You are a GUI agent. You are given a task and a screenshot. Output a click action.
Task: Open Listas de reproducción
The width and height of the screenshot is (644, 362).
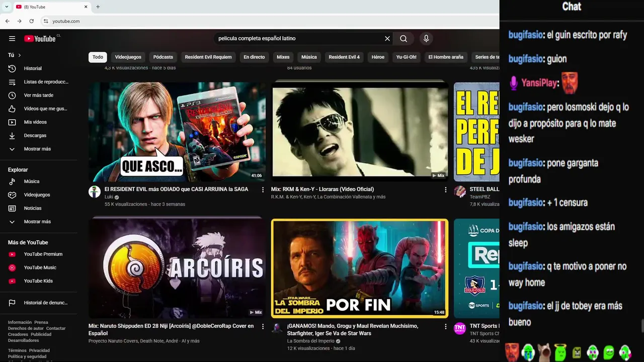(39, 82)
